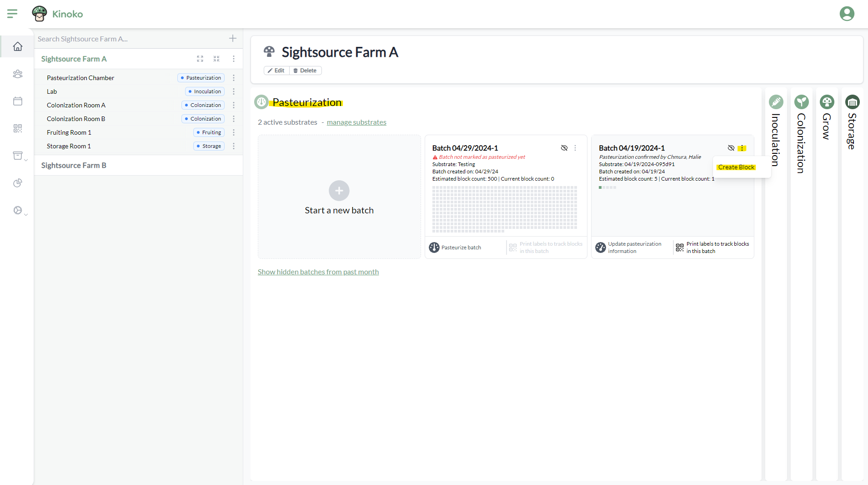Click the QR code icon in sidebar

click(18, 128)
